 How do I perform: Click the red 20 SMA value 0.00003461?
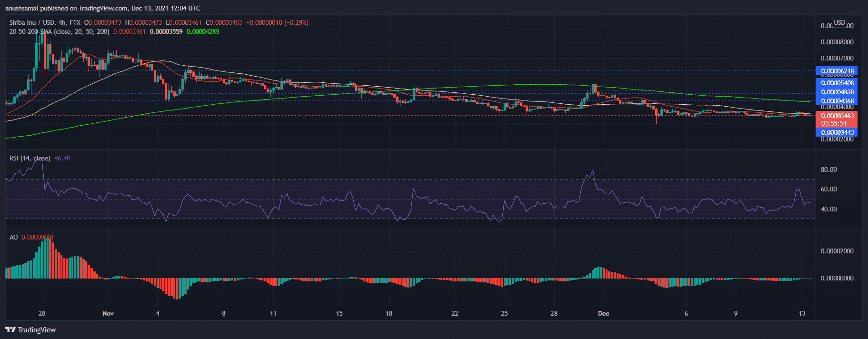[129, 31]
